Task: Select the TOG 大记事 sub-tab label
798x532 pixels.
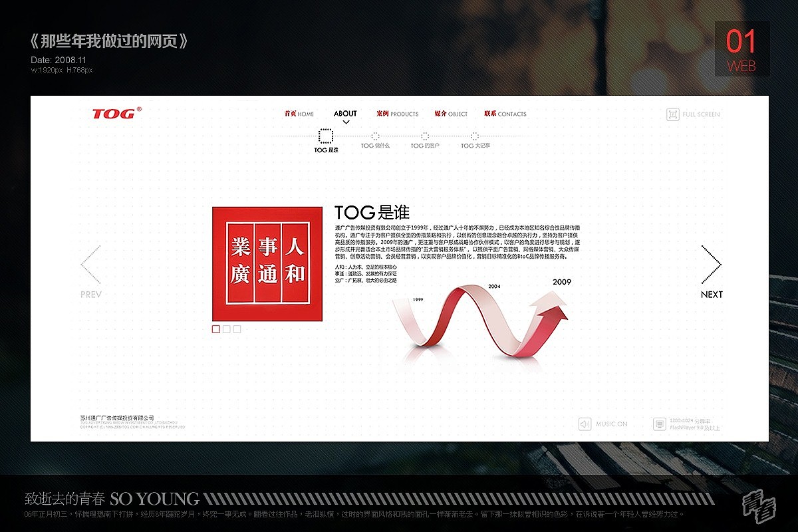Action: (x=475, y=146)
